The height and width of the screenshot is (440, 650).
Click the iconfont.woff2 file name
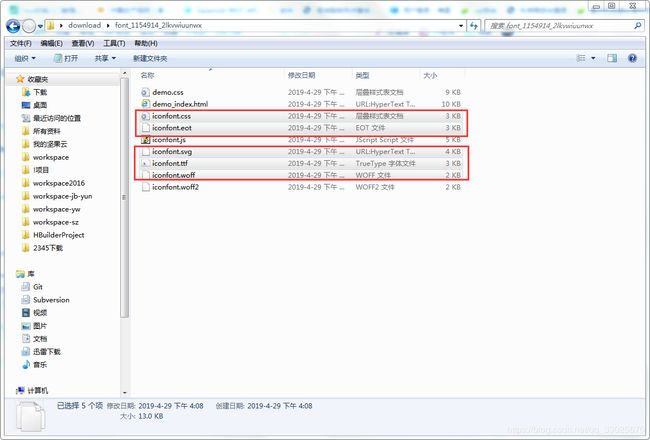click(x=175, y=187)
